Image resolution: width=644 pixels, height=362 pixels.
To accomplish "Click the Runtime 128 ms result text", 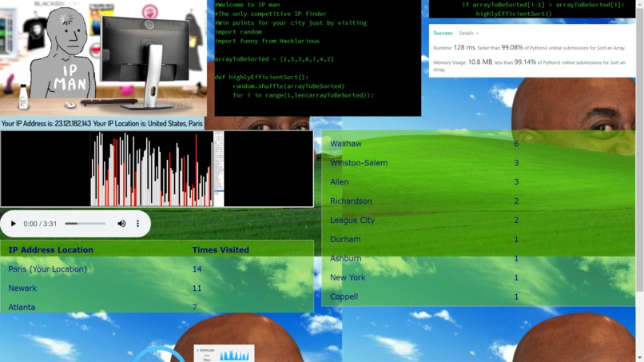I will (530, 48).
